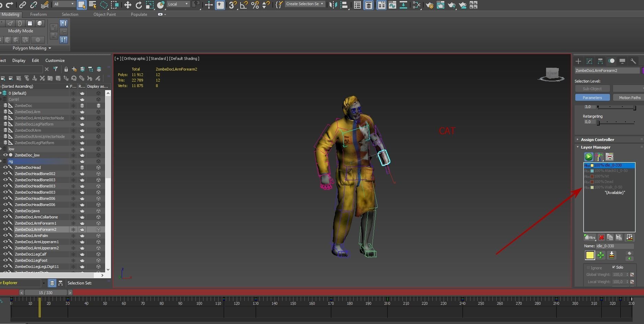This screenshot has height=324, width=644.
Task: Toggle 3D Snaps icon
Action: click(x=233, y=5)
